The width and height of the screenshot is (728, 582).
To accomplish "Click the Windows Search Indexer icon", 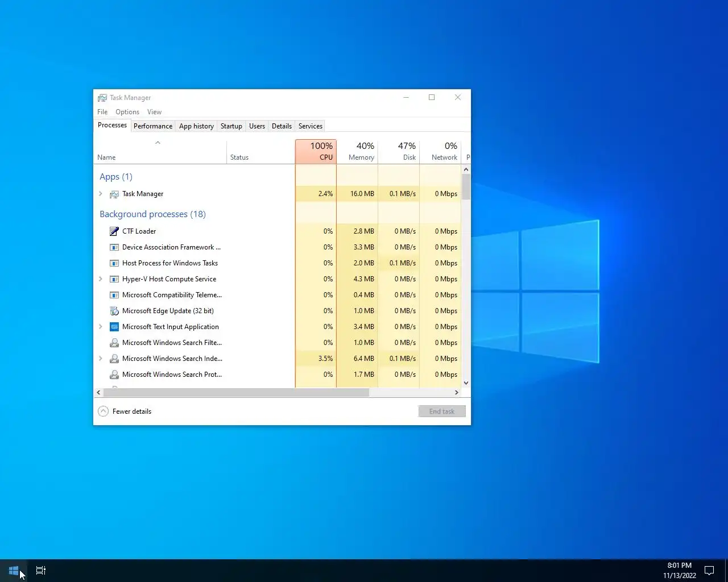I will pos(114,359).
